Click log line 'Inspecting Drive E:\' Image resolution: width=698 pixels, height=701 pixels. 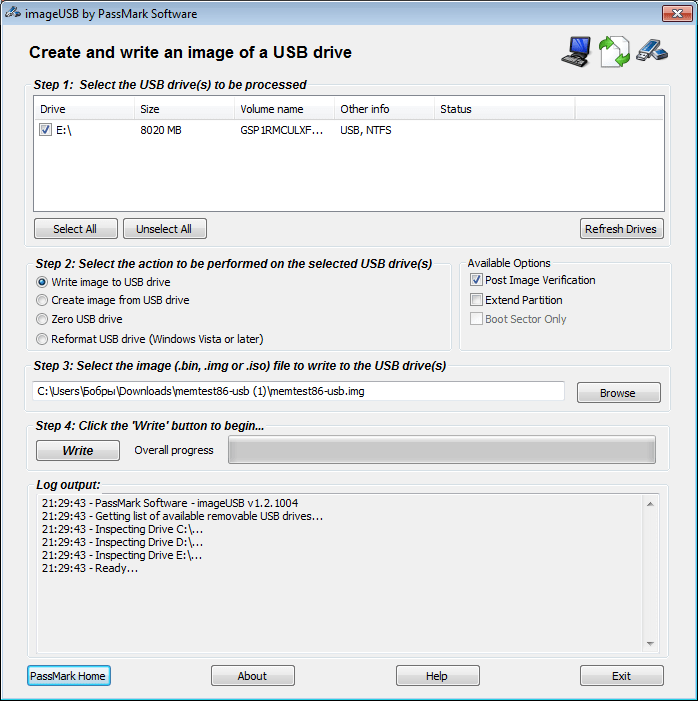(122, 555)
